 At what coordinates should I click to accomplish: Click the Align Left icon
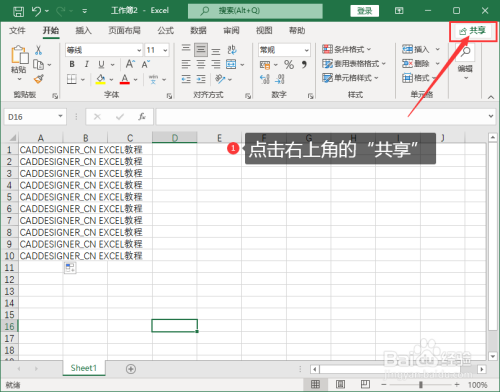click(x=186, y=64)
